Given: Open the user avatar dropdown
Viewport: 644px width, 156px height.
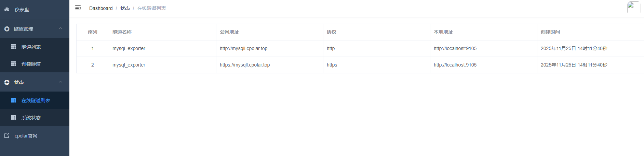Looking at the screenshot, I should point(634,8).
